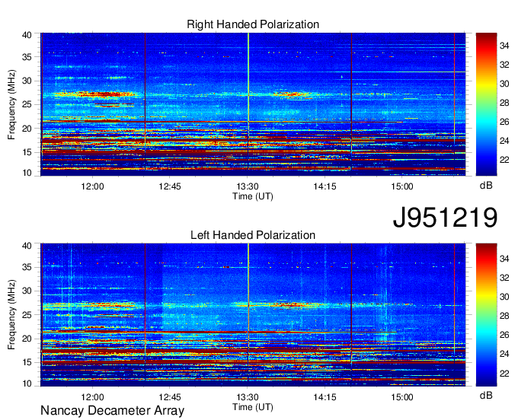Click the Left Handed plot color scale bar
The image size is (518, 420).
486,315
